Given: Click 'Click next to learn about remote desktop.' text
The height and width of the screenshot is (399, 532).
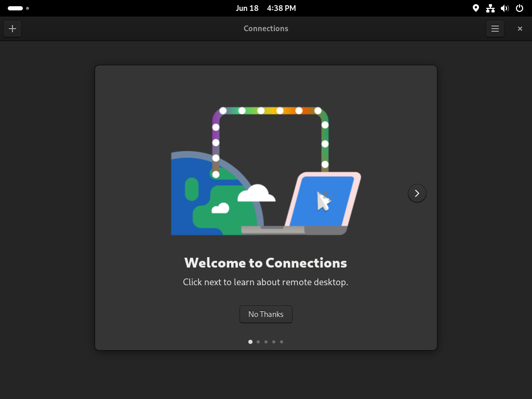Looking at the screenshot, I should coord(265,282).
